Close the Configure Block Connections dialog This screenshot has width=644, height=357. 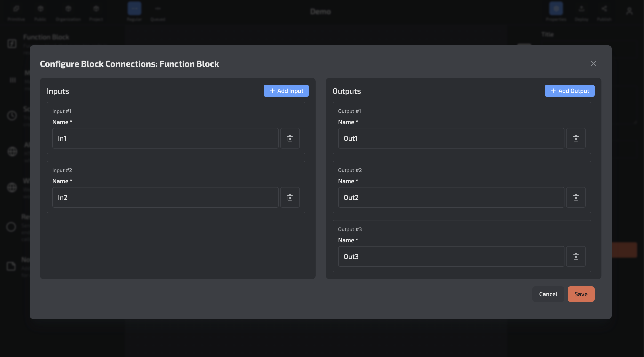pyautogui.click(x=593, y=63)
